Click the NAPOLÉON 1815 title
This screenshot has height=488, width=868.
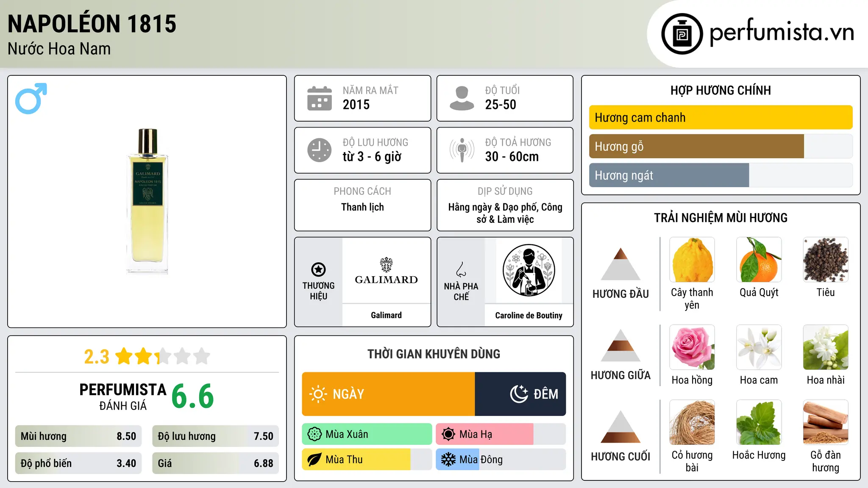pos(92,23)
